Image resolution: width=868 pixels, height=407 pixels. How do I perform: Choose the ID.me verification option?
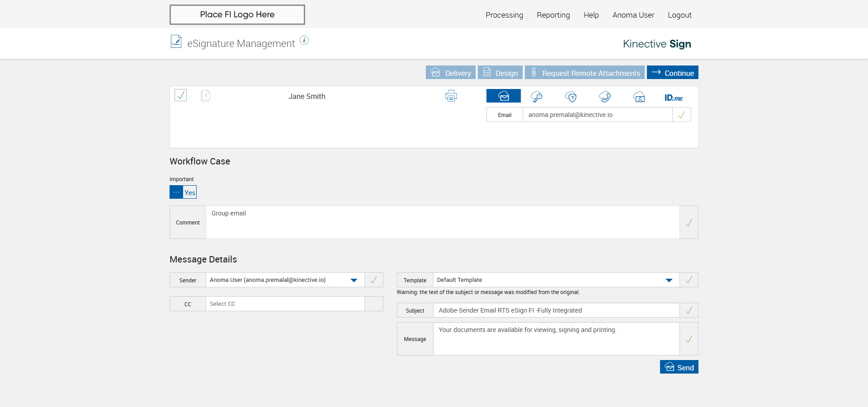673,98
